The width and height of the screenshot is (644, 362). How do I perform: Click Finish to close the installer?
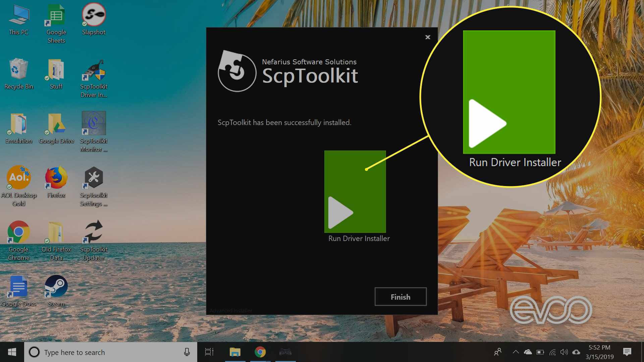(399, 296)
